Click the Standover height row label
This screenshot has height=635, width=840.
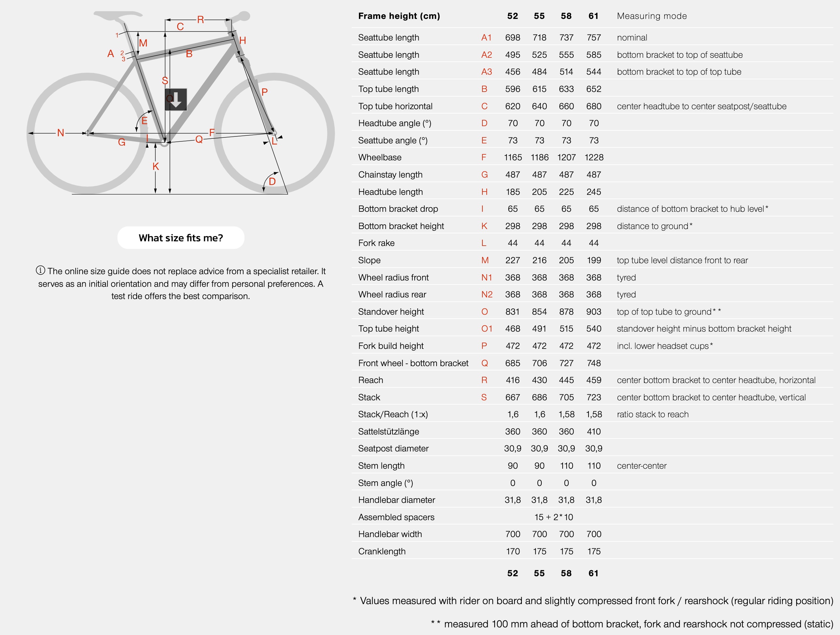(391, 312)
